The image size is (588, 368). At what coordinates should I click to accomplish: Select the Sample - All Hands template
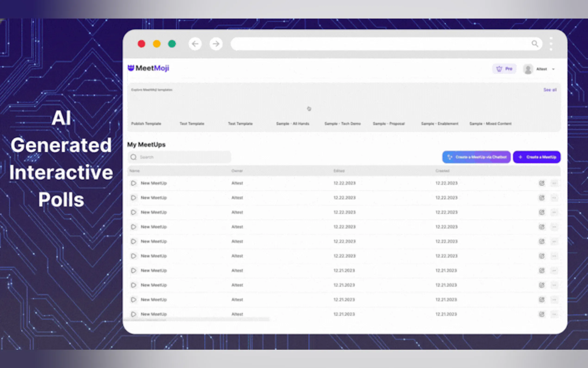point(292,124)
